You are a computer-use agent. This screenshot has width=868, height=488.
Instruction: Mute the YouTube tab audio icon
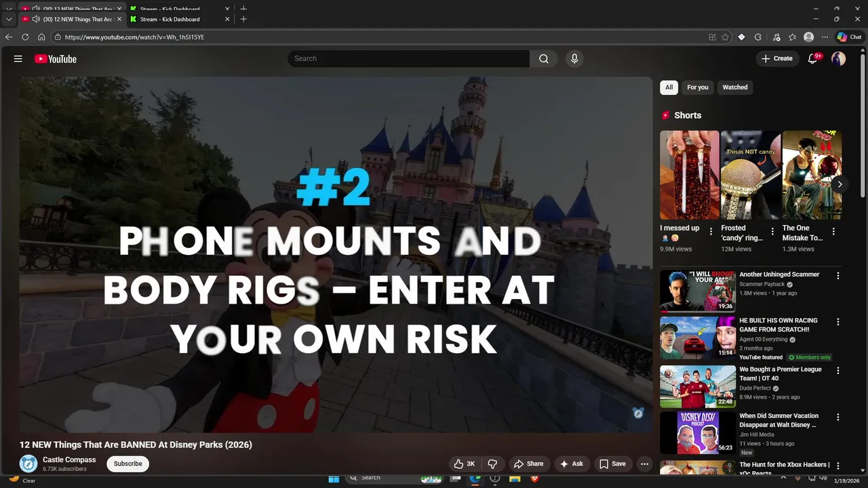[36, 19]
